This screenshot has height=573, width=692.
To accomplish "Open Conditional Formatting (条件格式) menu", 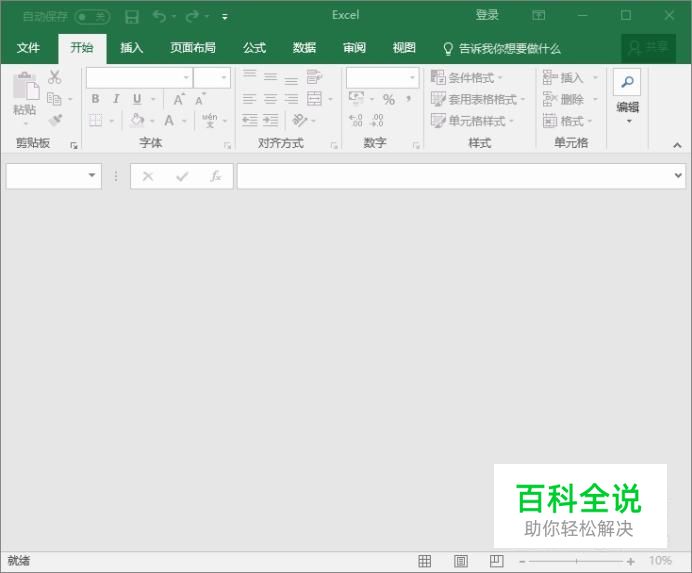I will (466, 77).
